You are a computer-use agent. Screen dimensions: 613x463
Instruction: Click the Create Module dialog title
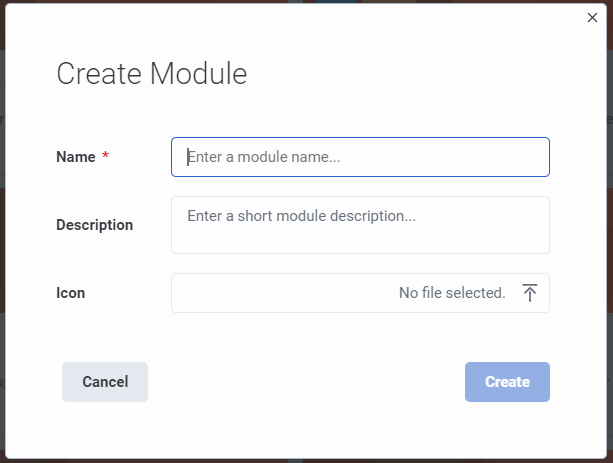[152, 74]
